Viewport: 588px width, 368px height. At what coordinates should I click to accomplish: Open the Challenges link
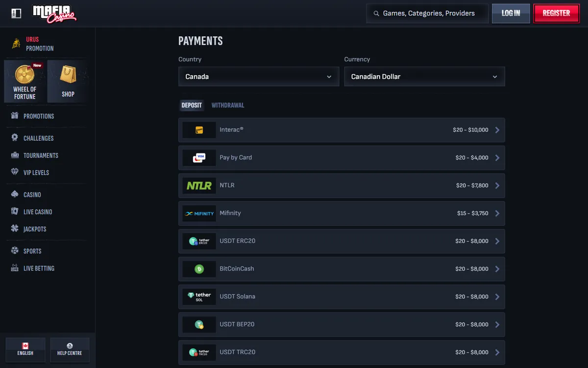[39, 138]
